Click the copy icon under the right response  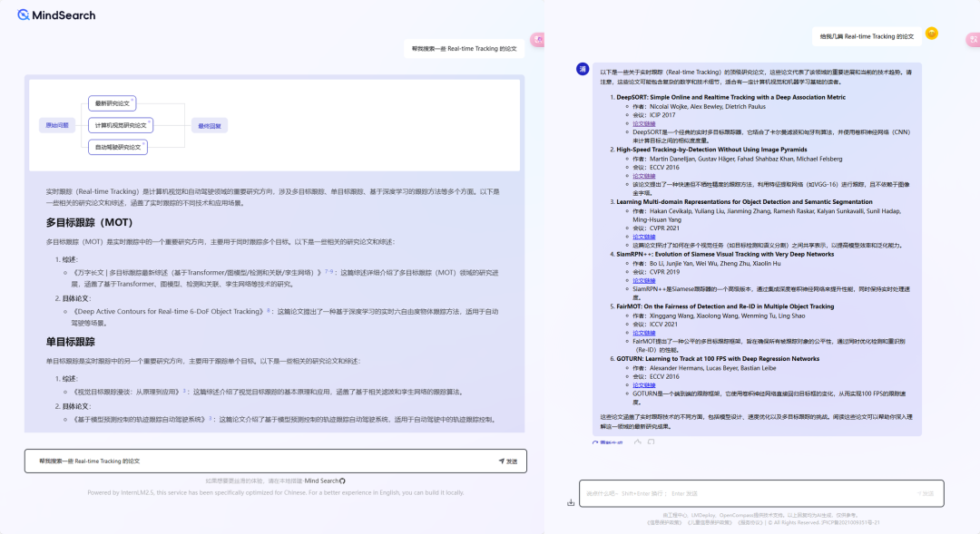[652, 442]
